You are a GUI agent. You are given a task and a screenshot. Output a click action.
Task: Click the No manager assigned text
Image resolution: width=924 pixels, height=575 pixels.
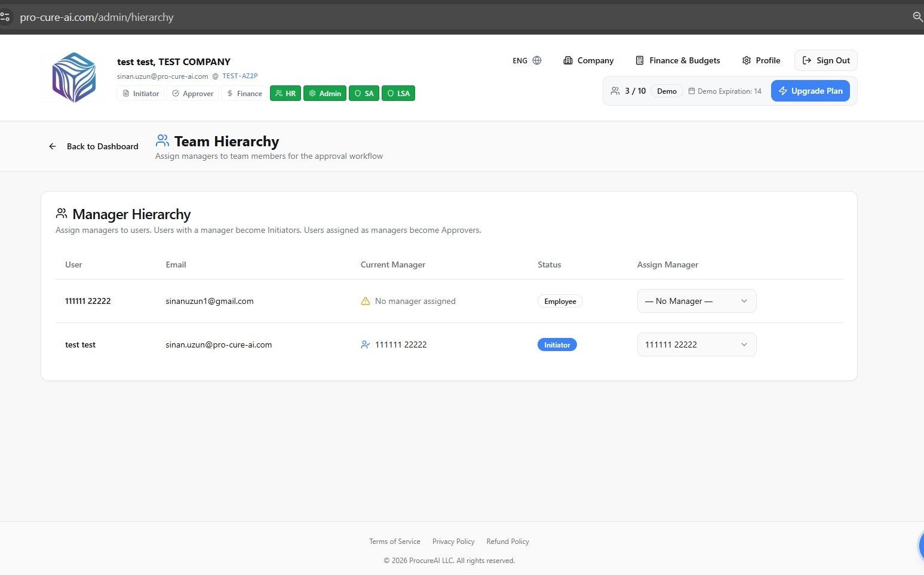coord(415,301)
